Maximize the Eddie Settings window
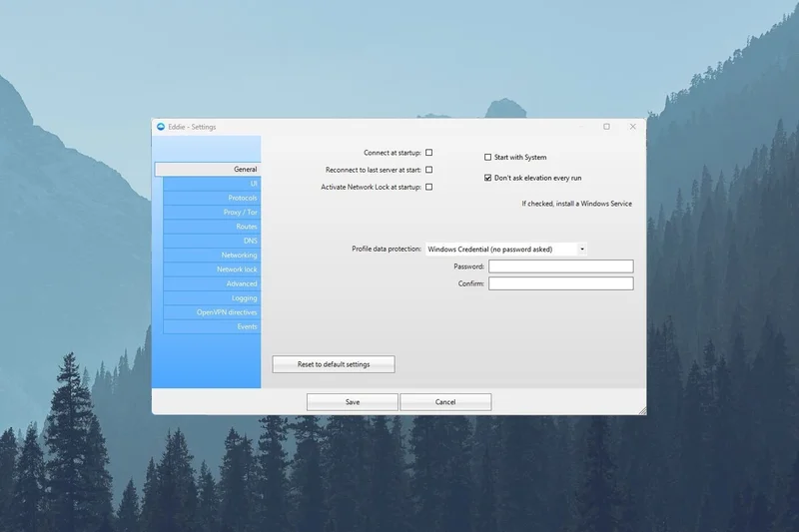This screenshot has height=532, width=799. tap(606, 126)
